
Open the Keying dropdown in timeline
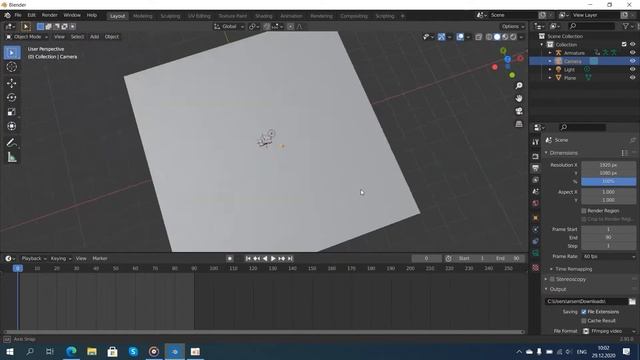point(60,258)
